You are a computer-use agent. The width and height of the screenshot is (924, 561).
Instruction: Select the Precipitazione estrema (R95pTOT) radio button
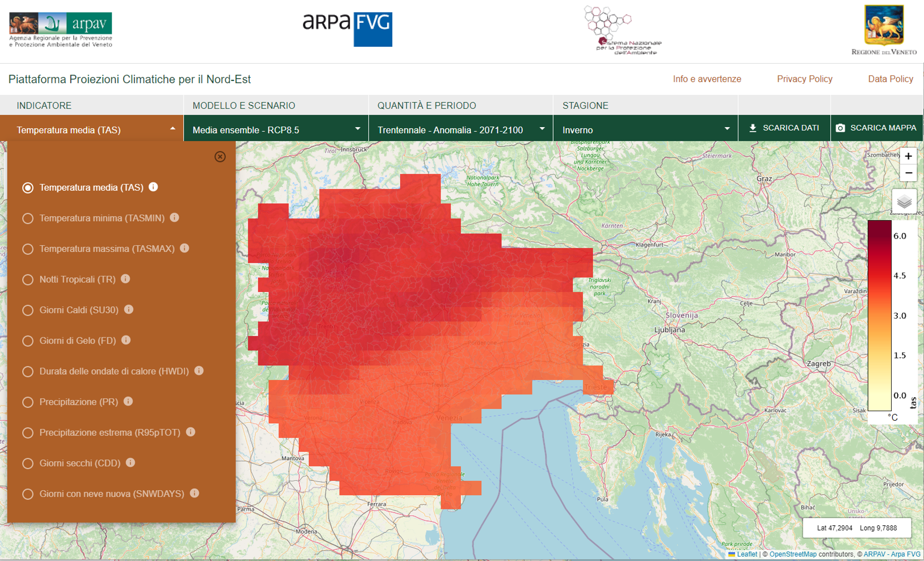pyautogui.click(x=28, y=433)
